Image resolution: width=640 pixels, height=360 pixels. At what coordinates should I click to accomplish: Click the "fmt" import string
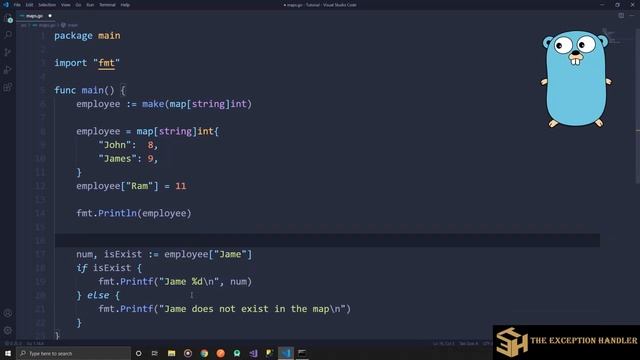point(106,63)
